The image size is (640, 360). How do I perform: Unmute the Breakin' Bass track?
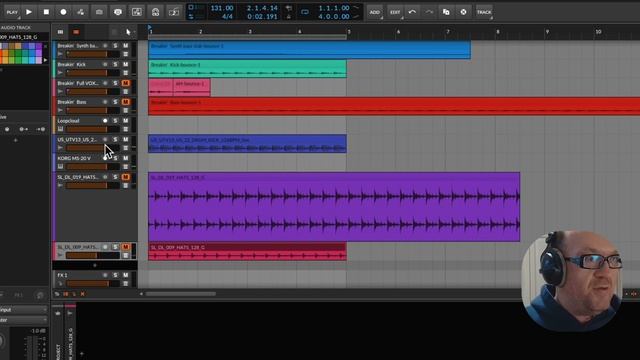[x=125, y=102]
